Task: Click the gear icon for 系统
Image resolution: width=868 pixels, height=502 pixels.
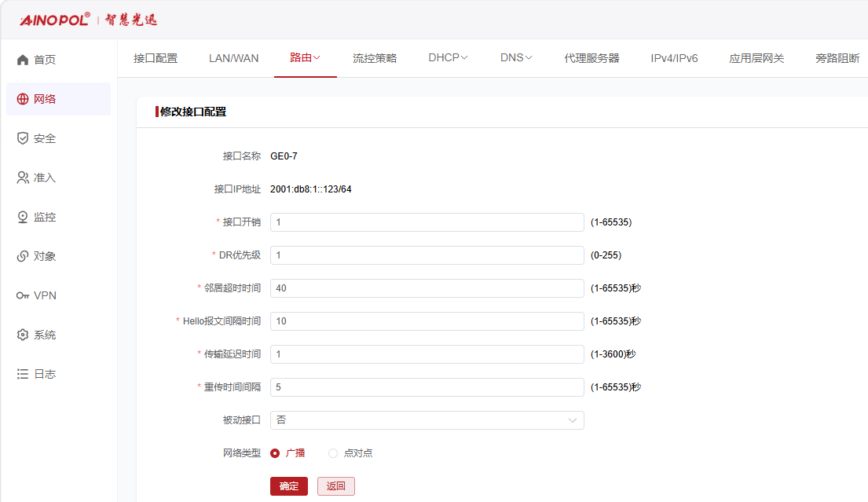Action: 23,335
